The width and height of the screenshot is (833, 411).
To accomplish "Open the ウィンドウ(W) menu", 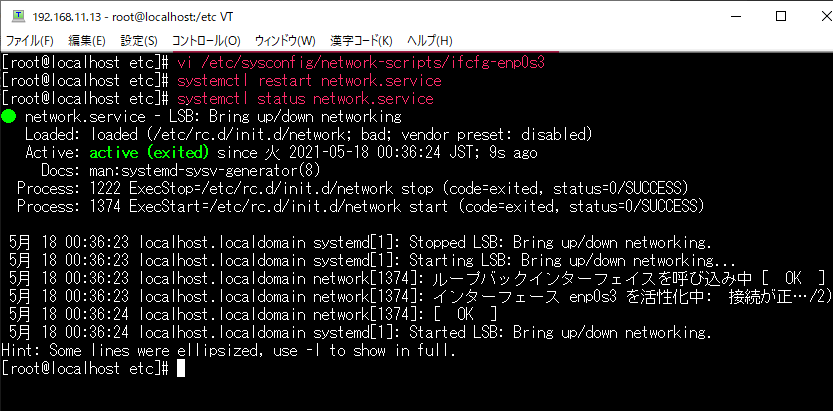I will 285,41.
